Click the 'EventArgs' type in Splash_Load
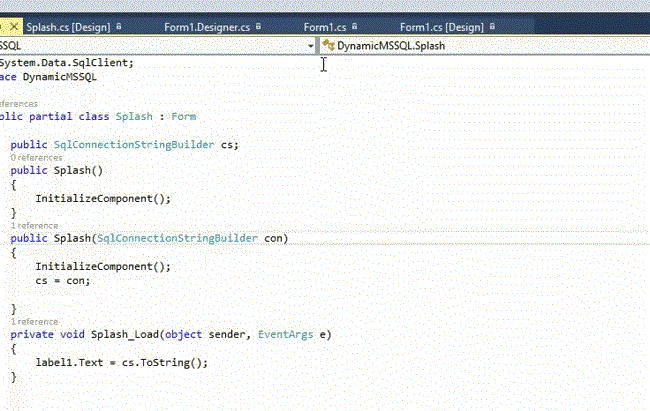 pos(286,335)
